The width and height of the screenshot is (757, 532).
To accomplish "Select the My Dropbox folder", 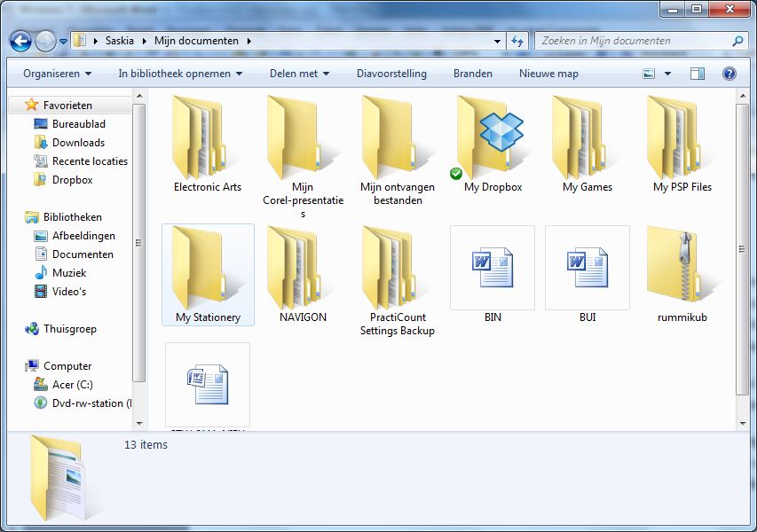I will [493, 145].
